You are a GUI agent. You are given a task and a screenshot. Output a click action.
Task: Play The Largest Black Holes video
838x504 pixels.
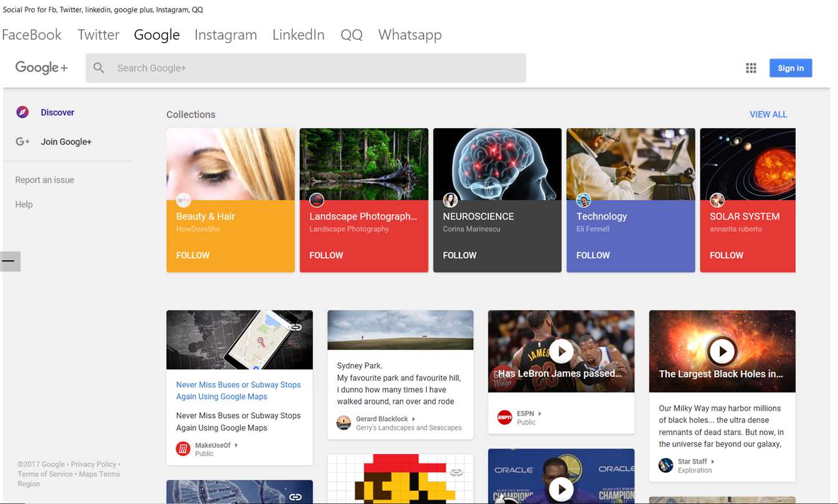pyautogui.click(x=722, y=352)
